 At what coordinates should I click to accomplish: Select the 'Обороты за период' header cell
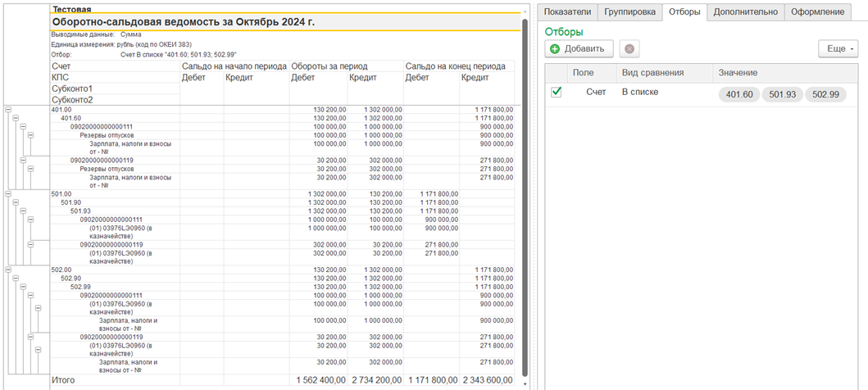coord(347,66)
